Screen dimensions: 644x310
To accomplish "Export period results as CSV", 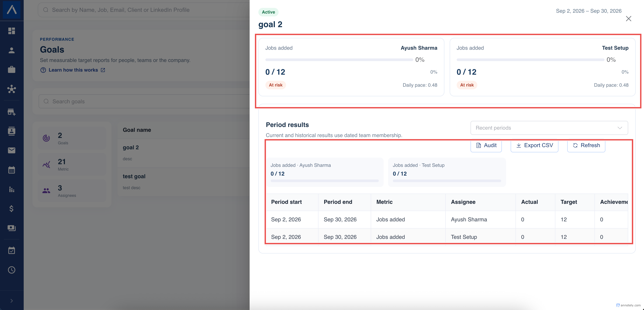I will point(534,145).
